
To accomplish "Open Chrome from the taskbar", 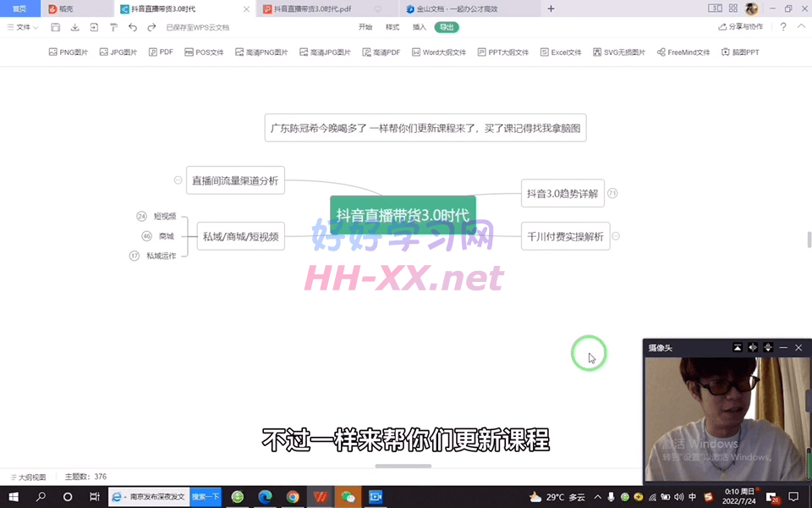I will point(293,497).
